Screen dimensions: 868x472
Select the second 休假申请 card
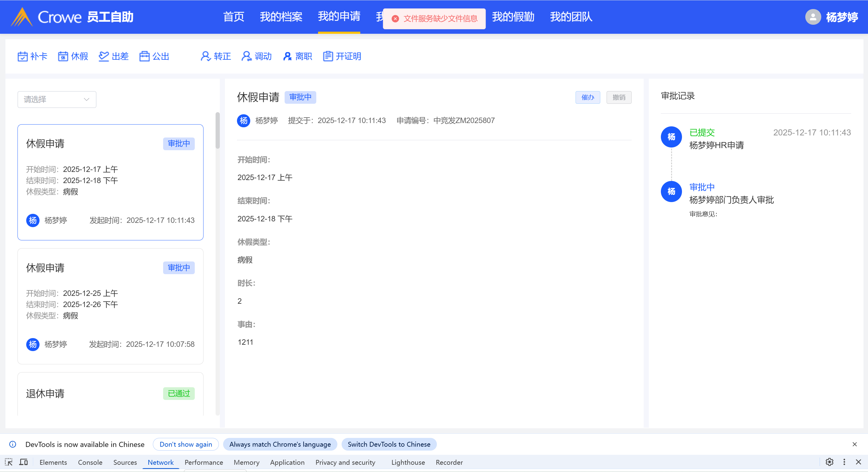click(x=110, y=306)
